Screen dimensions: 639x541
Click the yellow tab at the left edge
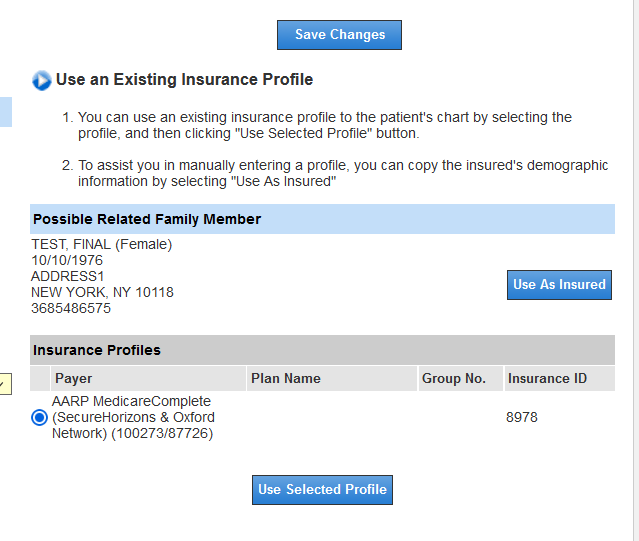pyautogui.click(x=3, y=383)
